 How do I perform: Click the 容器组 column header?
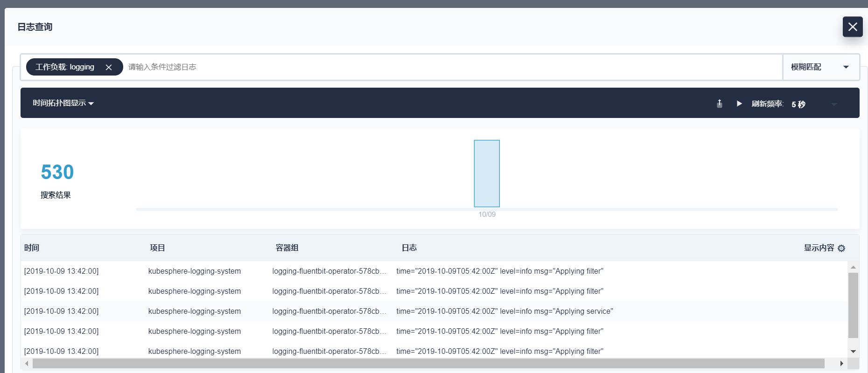[x=287, y=248]
